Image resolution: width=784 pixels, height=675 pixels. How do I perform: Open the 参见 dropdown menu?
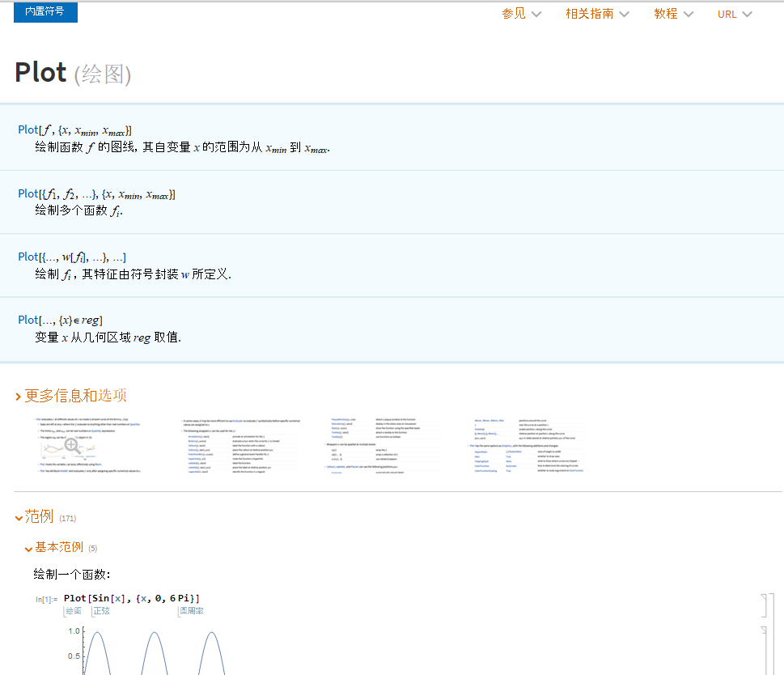coord(522,14)
